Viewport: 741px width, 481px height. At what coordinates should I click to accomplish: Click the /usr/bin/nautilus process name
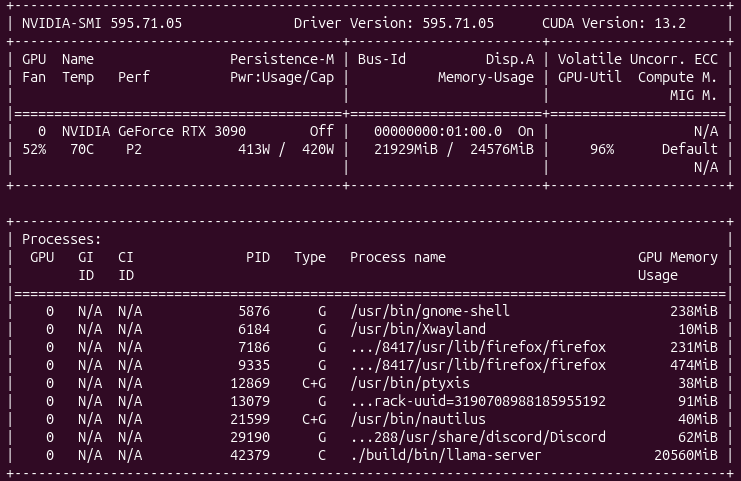coord(418,419)
